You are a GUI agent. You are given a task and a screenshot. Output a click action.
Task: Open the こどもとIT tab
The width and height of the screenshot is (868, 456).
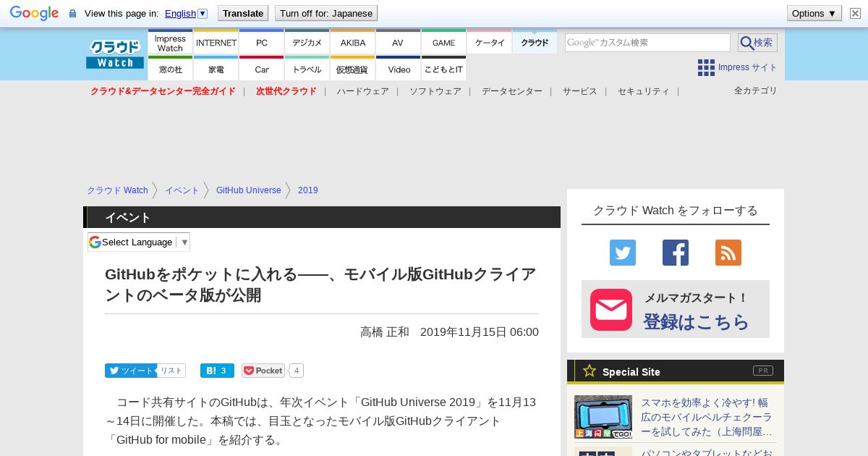443,69
